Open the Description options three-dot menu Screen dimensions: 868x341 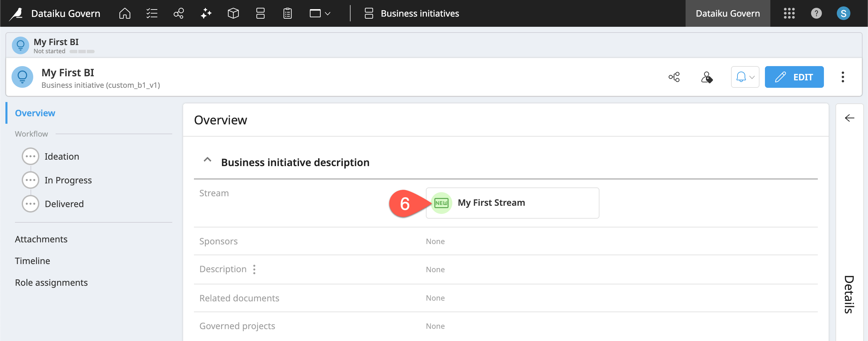[255, 269]
